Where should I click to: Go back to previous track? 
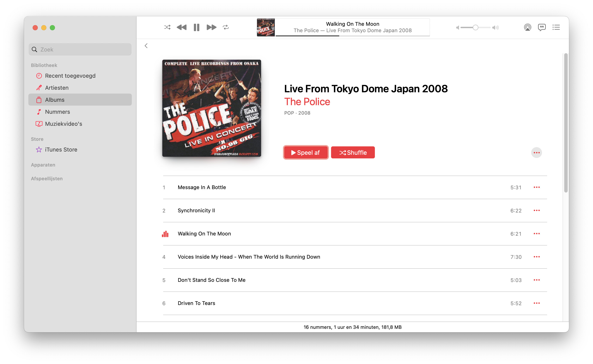pyautogui.click(x=182, y=27)
